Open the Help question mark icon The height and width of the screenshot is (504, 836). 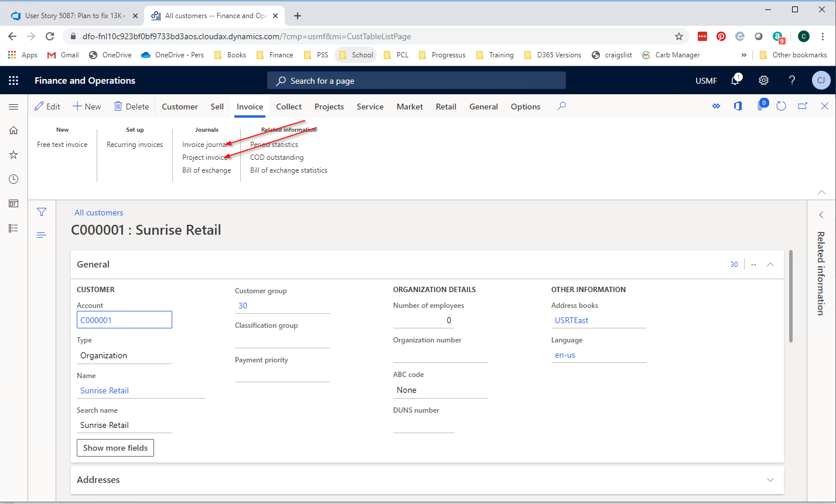click(x=791, y=80)
